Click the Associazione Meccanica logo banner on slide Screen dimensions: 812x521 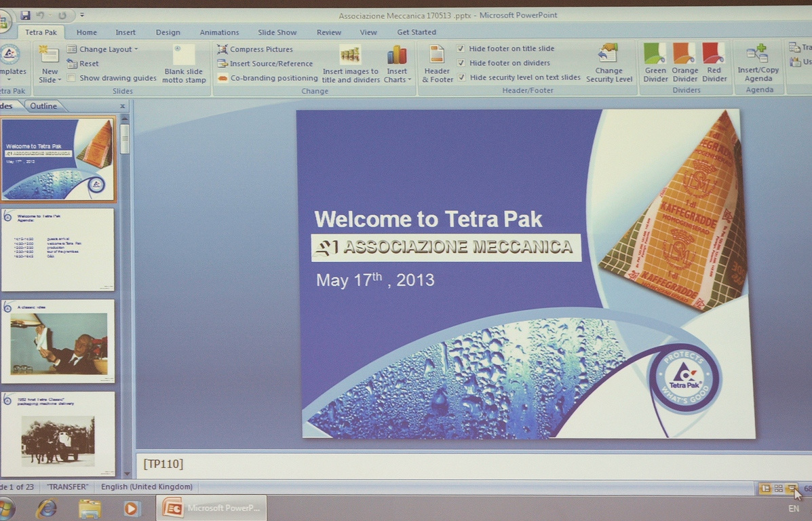coord(446,248)
